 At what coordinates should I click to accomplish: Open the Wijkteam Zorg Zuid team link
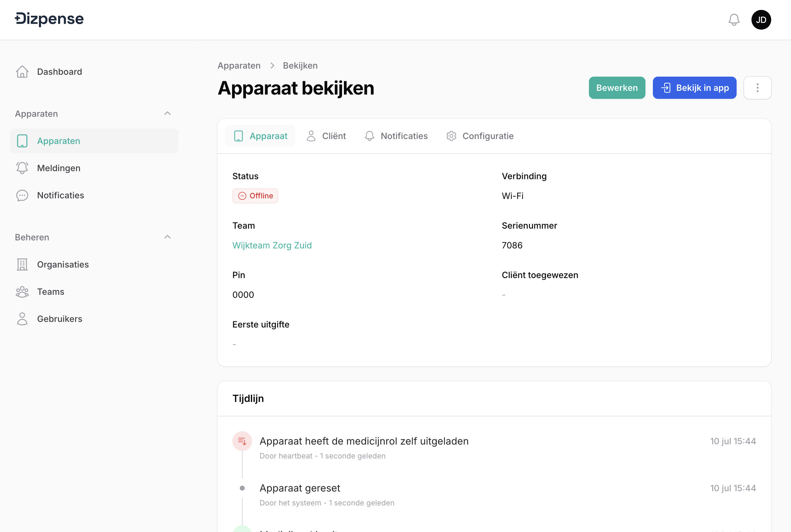click(272, 245)
